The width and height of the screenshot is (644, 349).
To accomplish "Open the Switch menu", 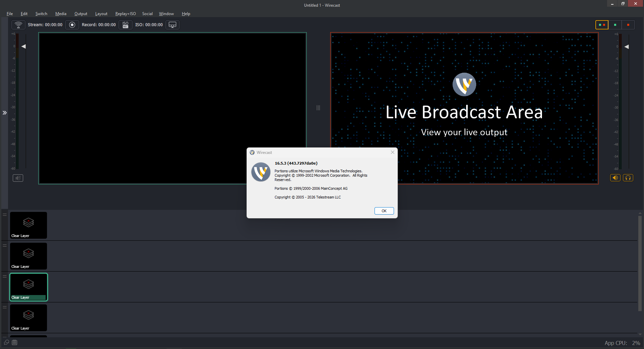I will point(41,14).
